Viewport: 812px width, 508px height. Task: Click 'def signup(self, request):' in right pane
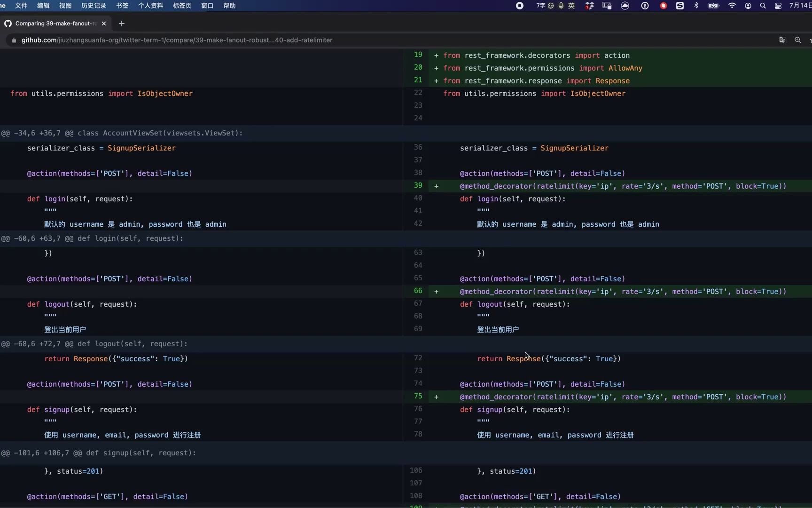tap(515, 410)
